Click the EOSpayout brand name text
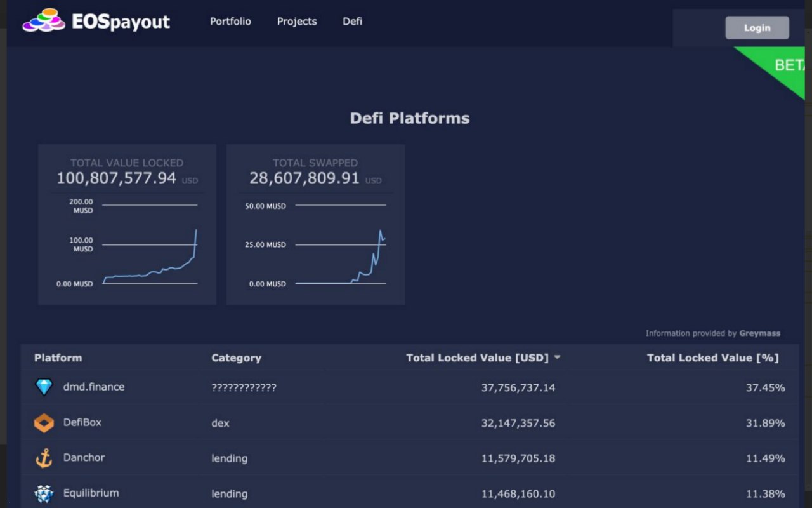Viewport: 812px width, 508px height. [121, 22]
